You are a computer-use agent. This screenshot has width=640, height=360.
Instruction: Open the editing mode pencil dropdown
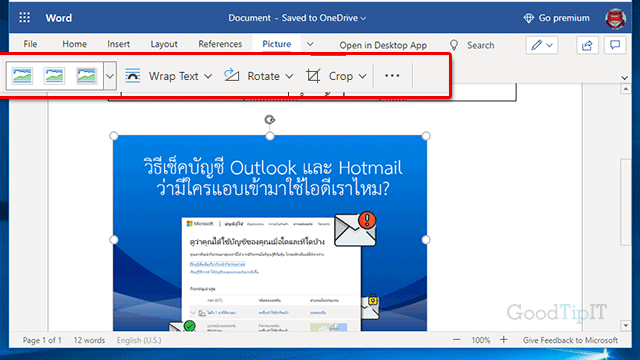[x=542, y=45]
